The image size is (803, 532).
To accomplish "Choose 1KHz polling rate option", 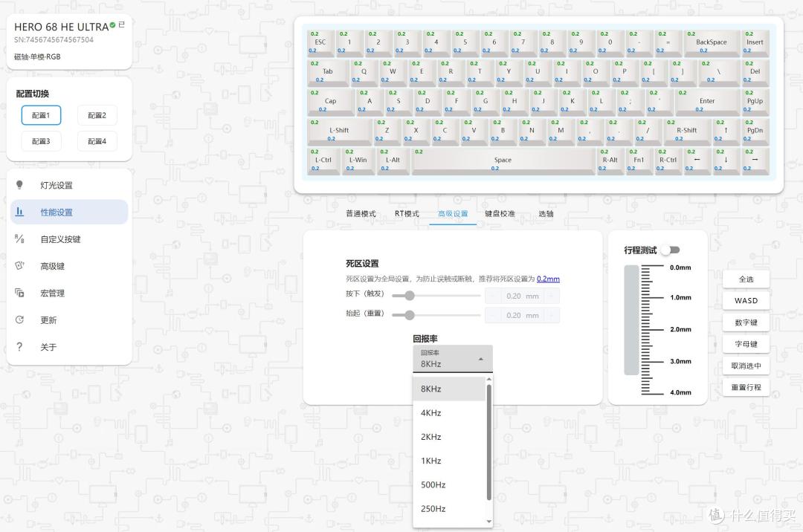I will pyautogui.click(x=449, y=461).
